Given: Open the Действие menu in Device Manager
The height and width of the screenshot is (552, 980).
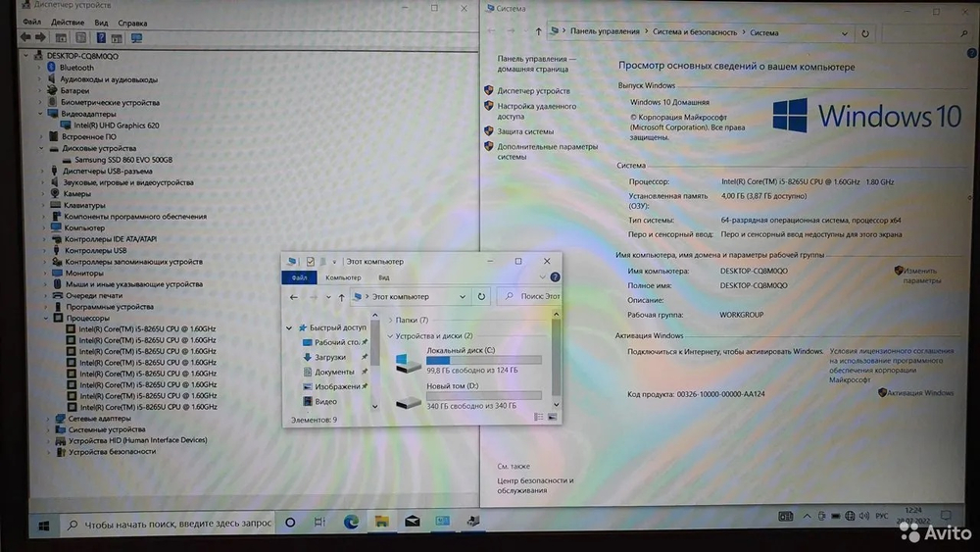Looking at the screenshot, I should coord(68,23).
